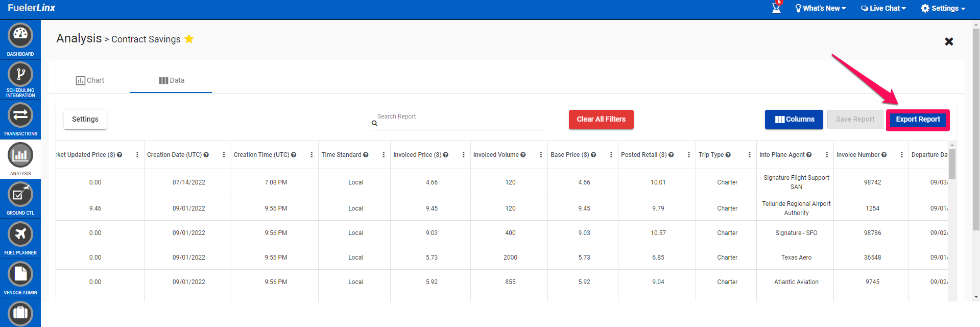The image size is (980, 327).
Task: Click invoice number 36548
Action: 872,258
